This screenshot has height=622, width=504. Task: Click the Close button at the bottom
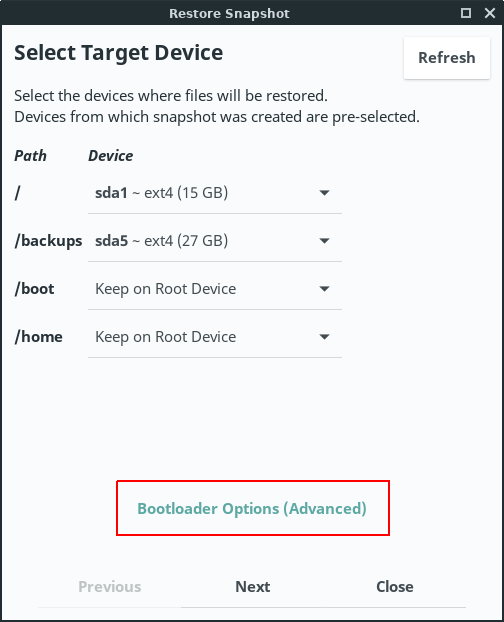[395, 587]
